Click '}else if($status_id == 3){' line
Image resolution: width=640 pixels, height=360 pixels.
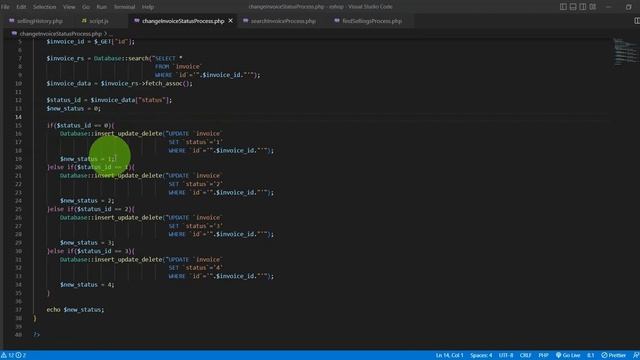coord(91,251)
